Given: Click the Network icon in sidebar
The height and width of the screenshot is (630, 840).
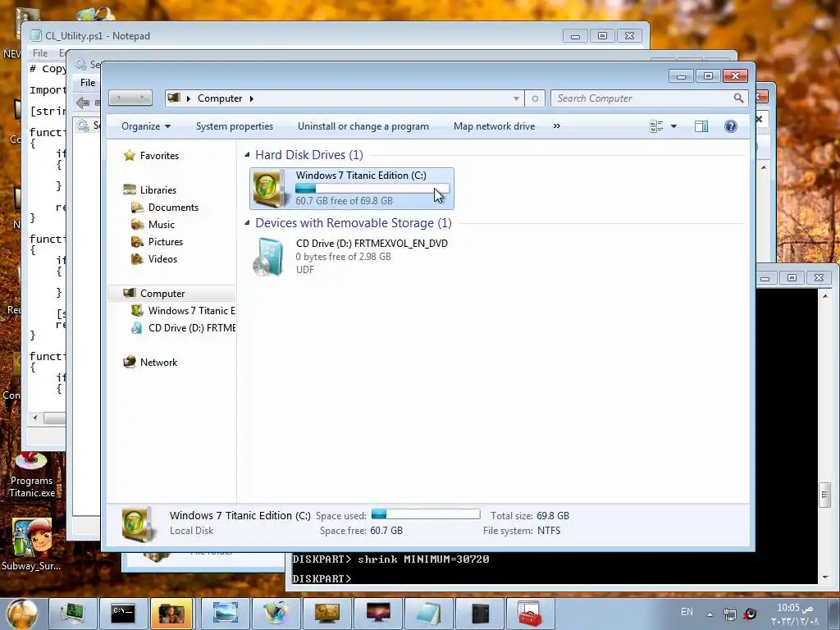Looking at the screenshot, I should 129,362.
